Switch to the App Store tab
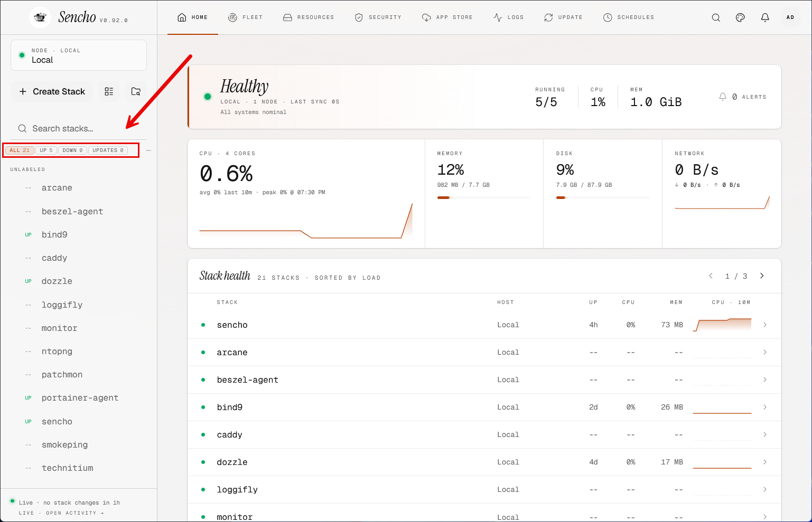 (447, 17)
